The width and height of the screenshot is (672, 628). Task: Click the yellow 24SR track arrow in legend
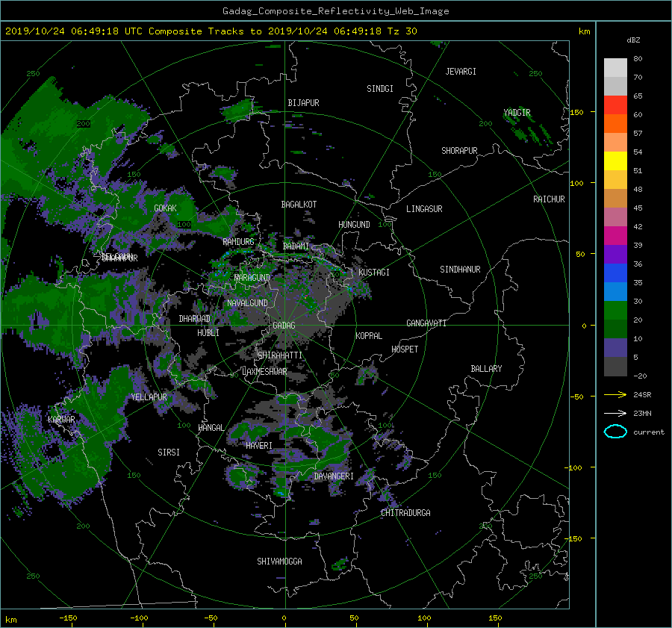pyautogui.click(x=615, y=394)
